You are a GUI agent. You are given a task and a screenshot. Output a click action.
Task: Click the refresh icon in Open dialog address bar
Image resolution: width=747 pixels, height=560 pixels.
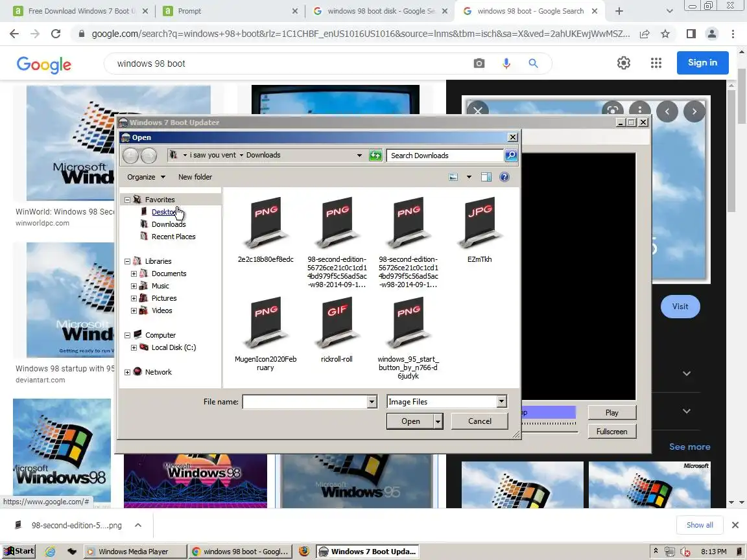click(375, 156)
